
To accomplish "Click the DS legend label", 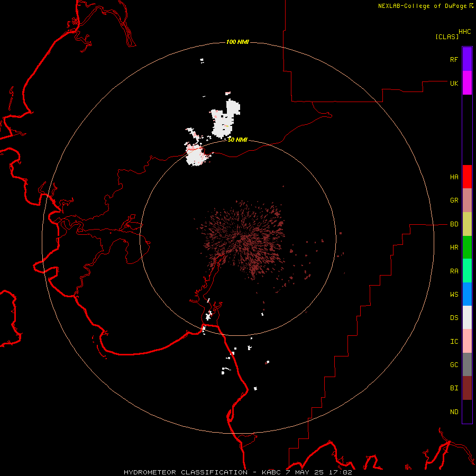I will coord(454,318).
